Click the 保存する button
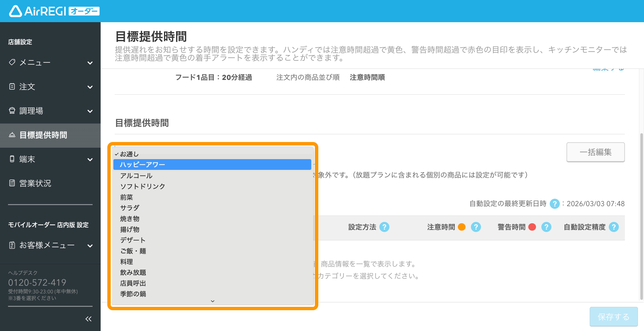 click(614, 317)
